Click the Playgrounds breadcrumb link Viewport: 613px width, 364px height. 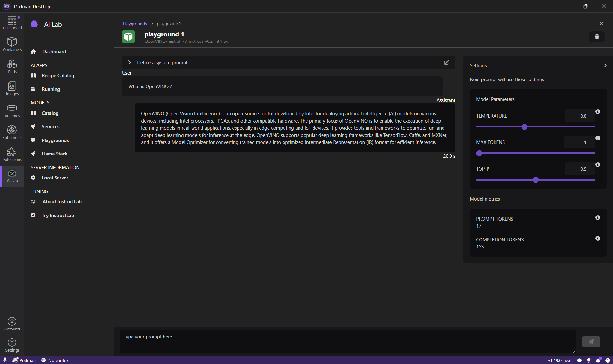tap(135, 24)
